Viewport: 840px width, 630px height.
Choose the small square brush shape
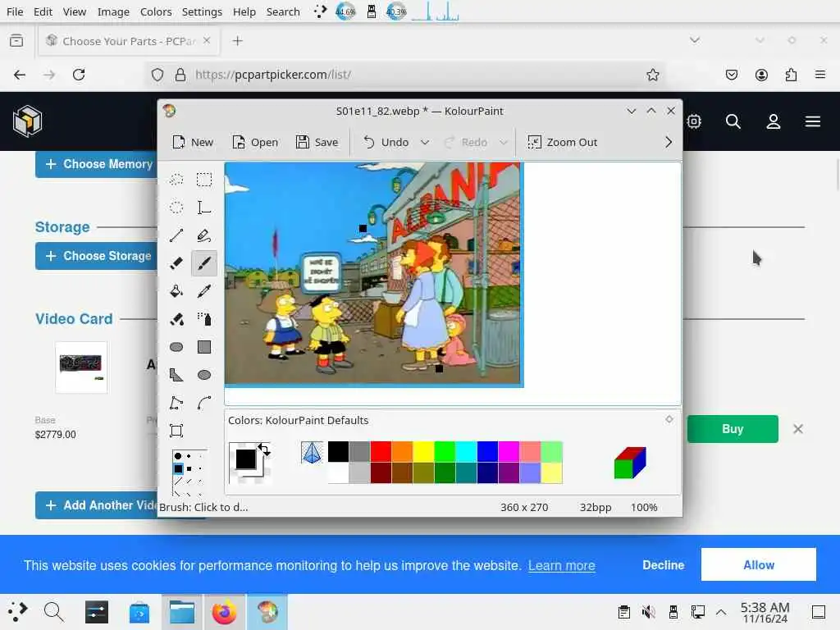(x=200, y=468)
